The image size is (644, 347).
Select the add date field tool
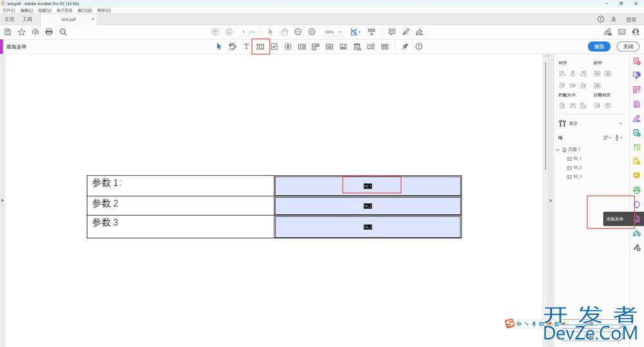357,46
